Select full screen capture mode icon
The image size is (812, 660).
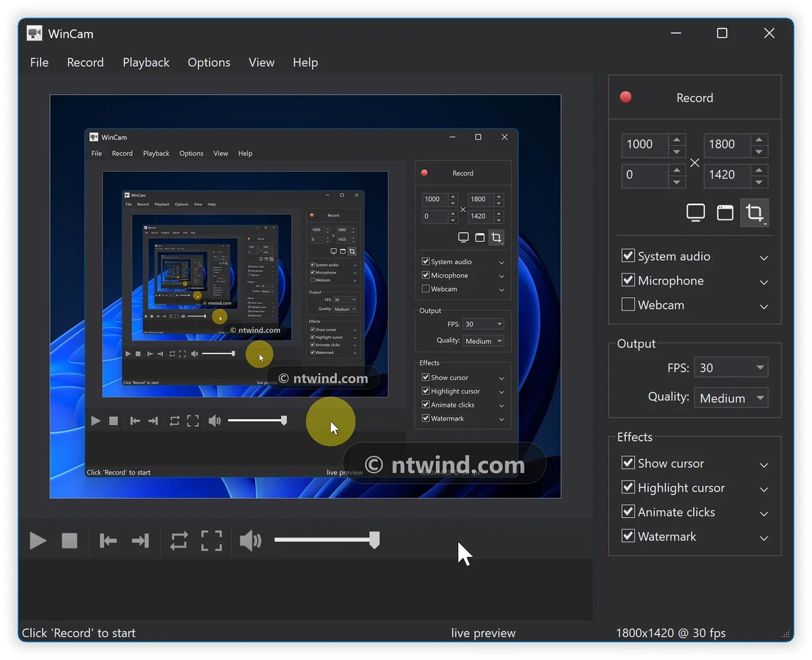point(696,213)
